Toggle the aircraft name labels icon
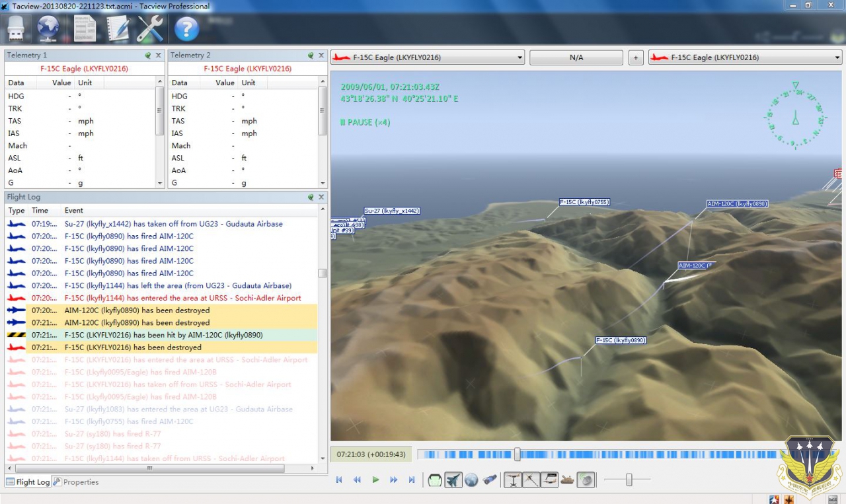 (x=549, y=480)
